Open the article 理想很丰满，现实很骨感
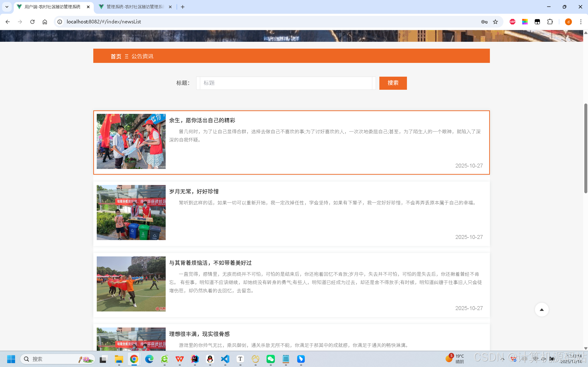This screenshot has height=367, width=588. point(199,334)
